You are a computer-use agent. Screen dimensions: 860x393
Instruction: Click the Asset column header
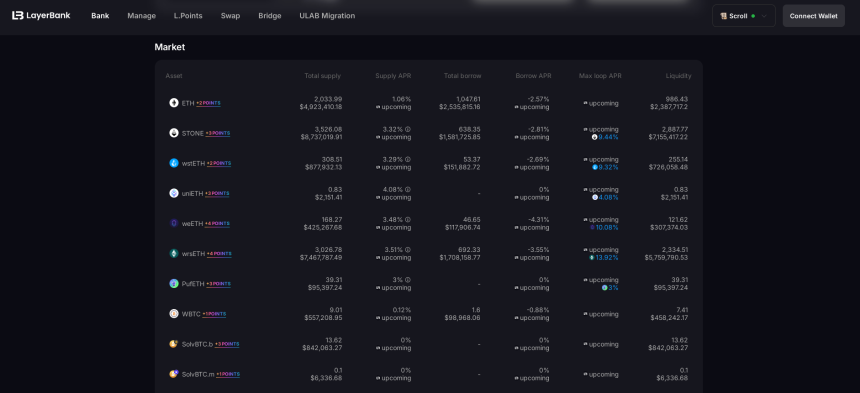174,76
